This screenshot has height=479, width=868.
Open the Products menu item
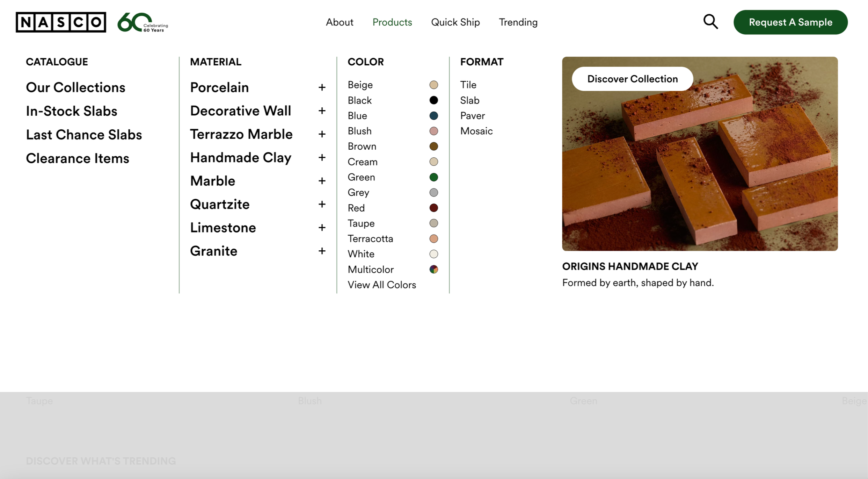coord(392,22)
